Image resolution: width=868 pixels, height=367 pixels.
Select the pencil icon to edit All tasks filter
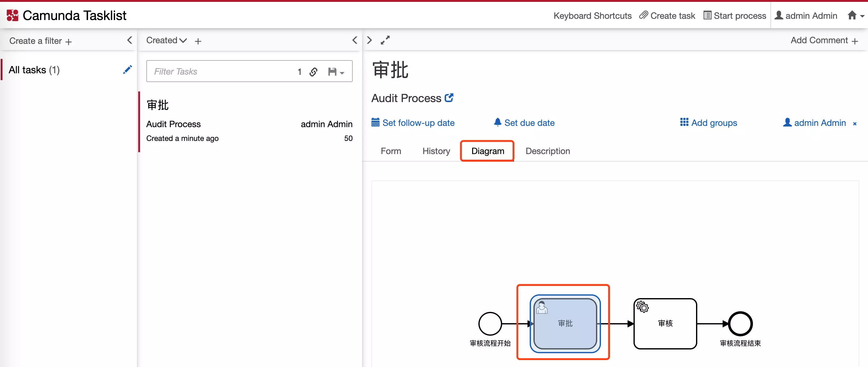[x=127, y=70]
